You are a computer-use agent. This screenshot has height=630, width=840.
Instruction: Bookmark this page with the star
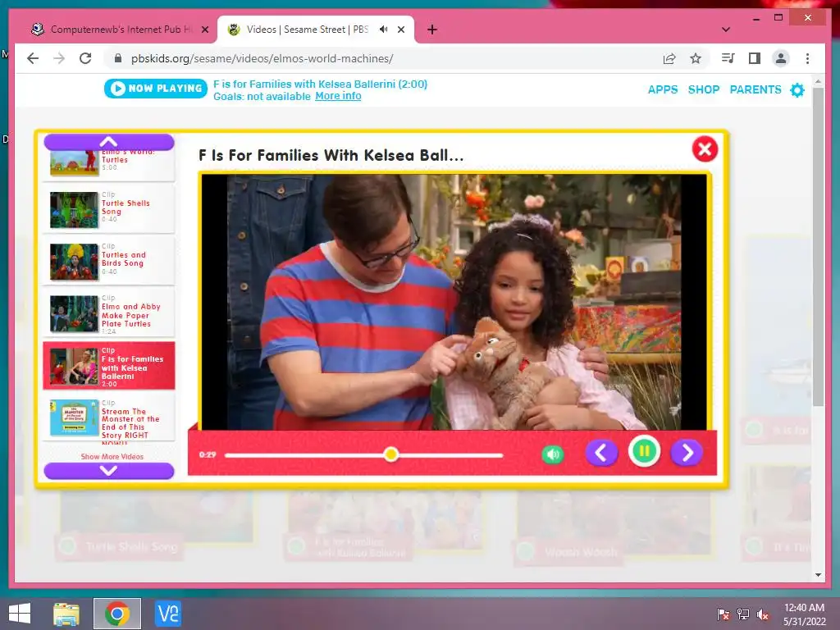[696, 58]
